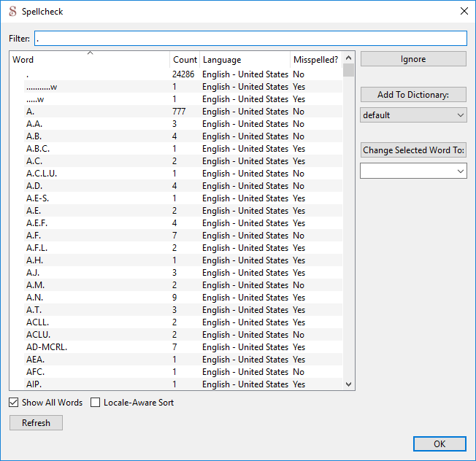Open the default dictionary dropdown
Image resolution: width=476 pixels, height=461 pixels.
(413, 115)
